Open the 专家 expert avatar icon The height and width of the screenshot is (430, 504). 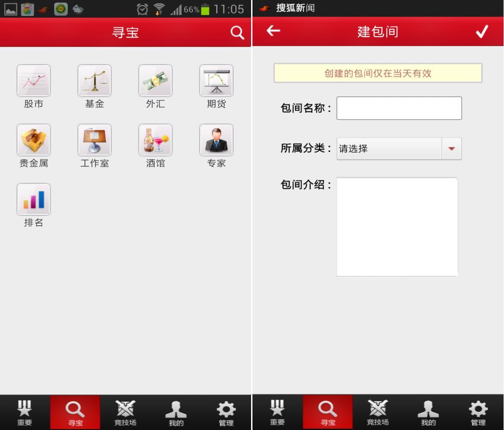pyautogui.click(x=216, y=140)
